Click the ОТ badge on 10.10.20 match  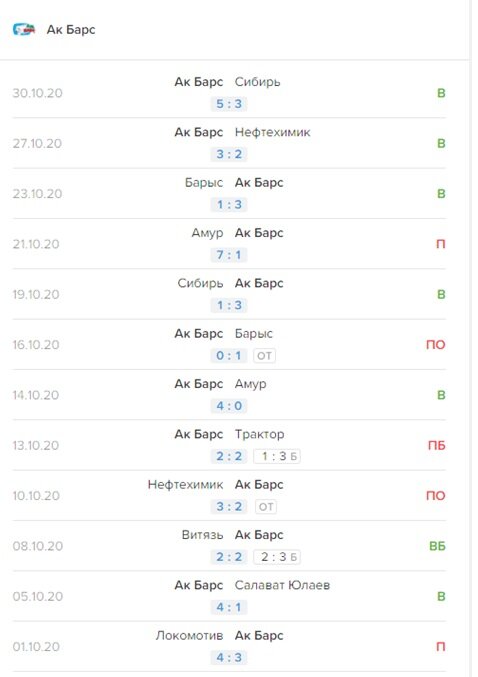tap(266, 507)
